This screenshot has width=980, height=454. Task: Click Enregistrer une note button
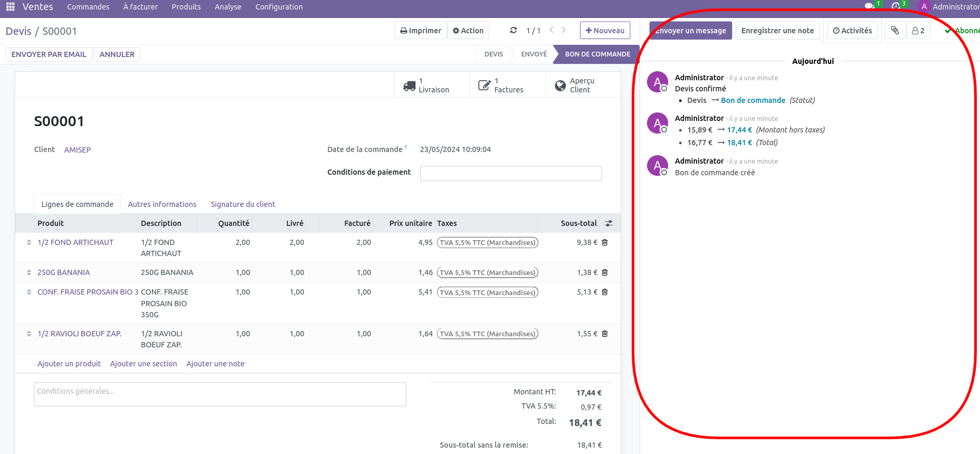777,31
